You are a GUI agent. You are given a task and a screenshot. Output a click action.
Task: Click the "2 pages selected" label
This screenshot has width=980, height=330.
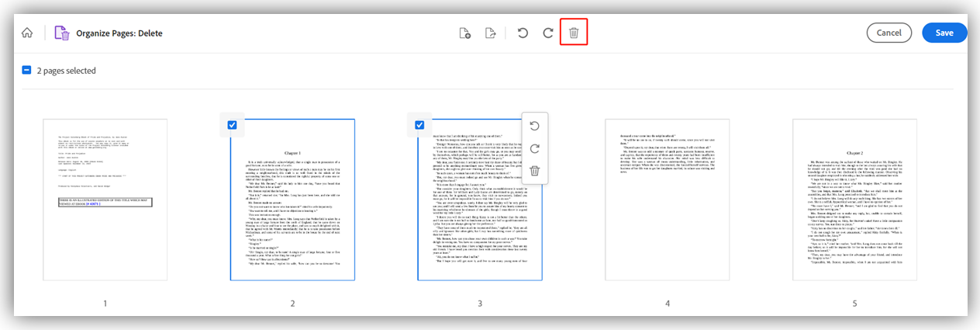click(x=67, y=71)
